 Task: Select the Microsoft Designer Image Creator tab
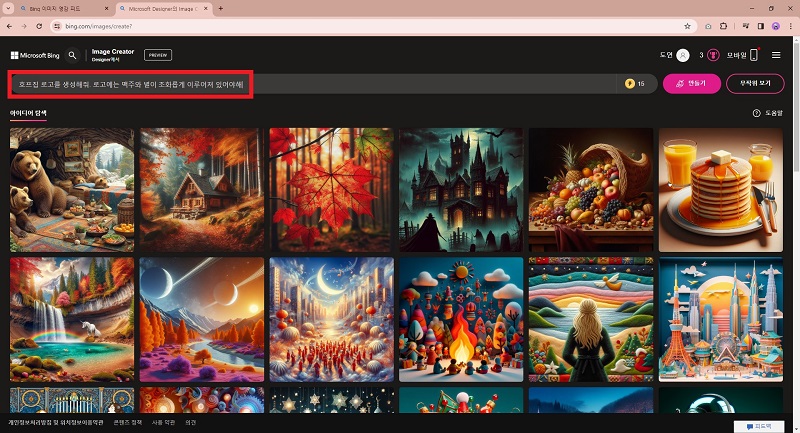click(x=164, y=9)
